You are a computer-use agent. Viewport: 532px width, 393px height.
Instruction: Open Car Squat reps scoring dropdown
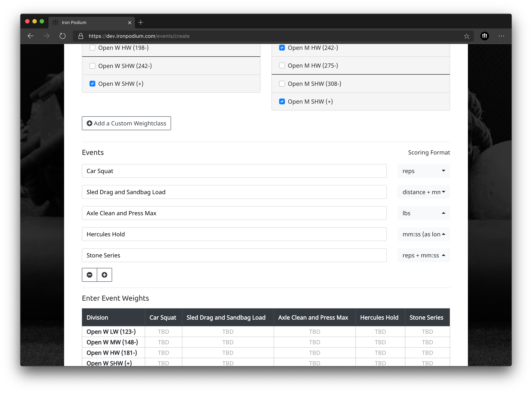tap(424, 171)
